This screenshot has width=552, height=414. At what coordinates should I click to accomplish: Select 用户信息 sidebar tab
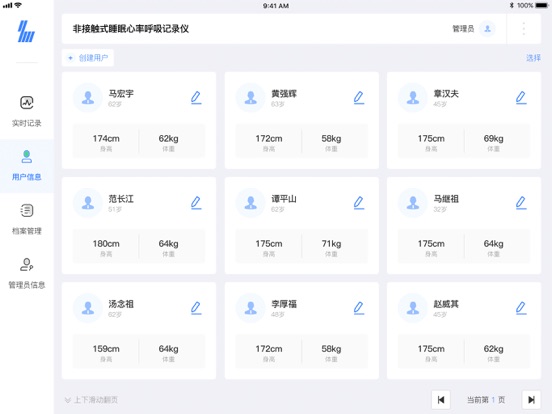pyautogui.click(x=27, y=165)
